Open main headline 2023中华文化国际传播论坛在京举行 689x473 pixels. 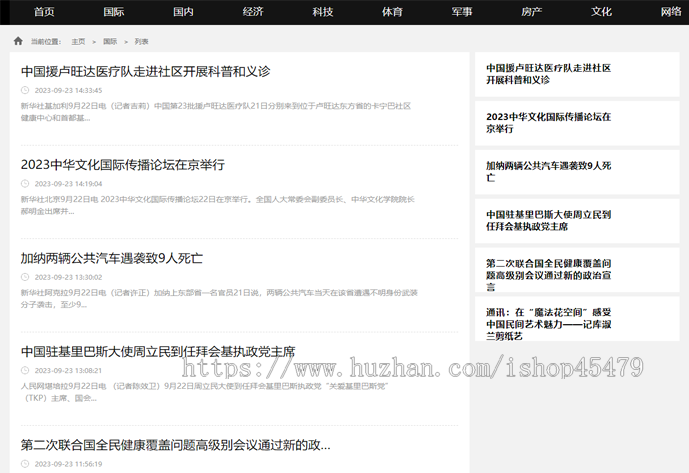pos(123,165)
